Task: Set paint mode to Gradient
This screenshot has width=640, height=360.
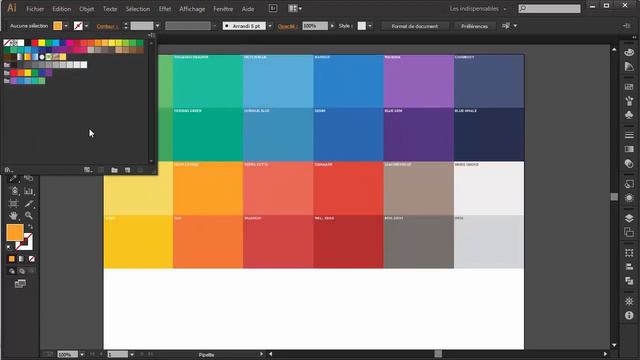Action: tap(21, 259)
